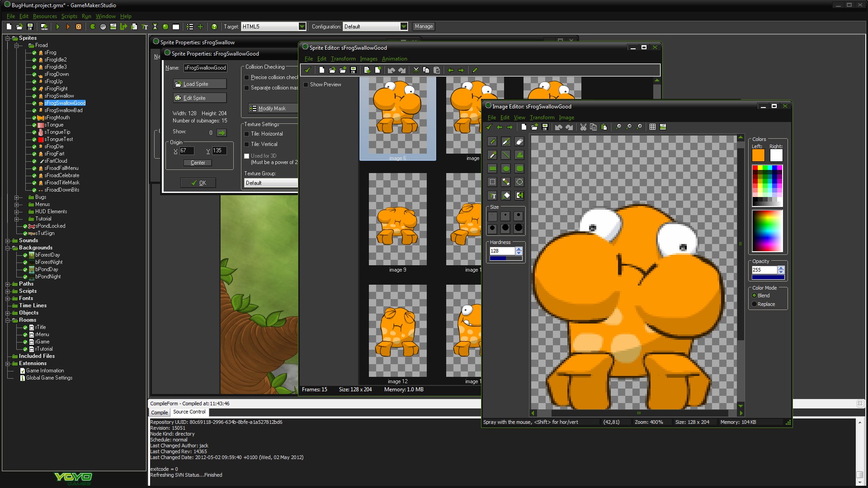Select the Left color swatch in Image Editor
868x488 pixels.
pyautogui.click(x=758, y=155)
